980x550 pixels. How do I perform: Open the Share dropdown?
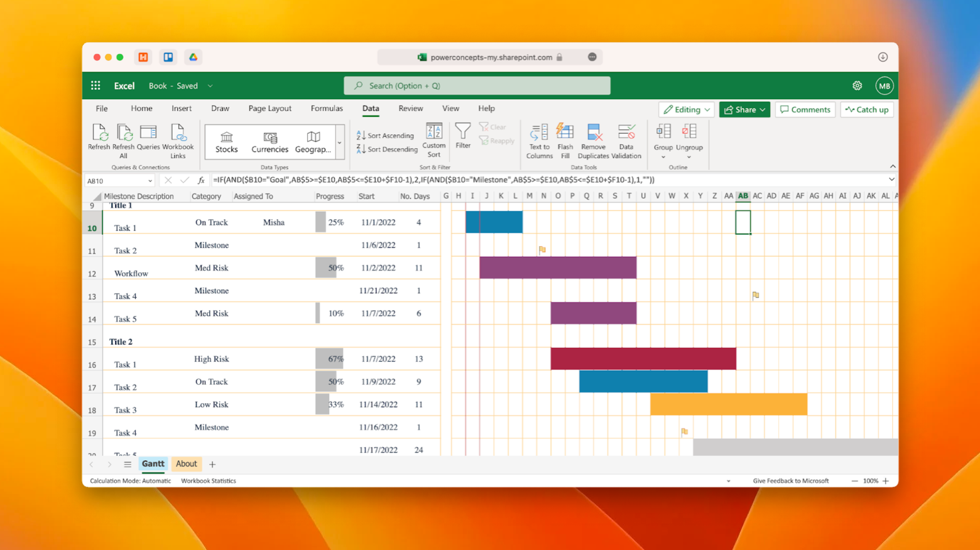[x=744, y=109]
